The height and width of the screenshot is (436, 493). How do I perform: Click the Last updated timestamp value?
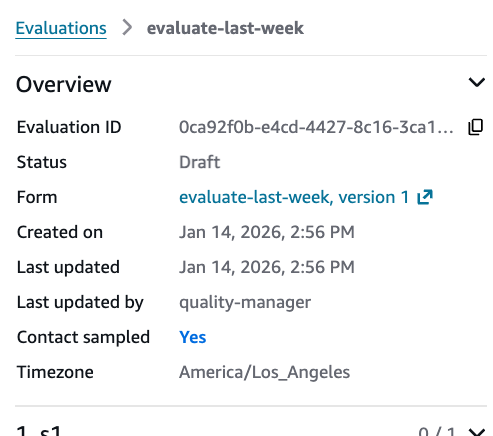click(267, 267)
